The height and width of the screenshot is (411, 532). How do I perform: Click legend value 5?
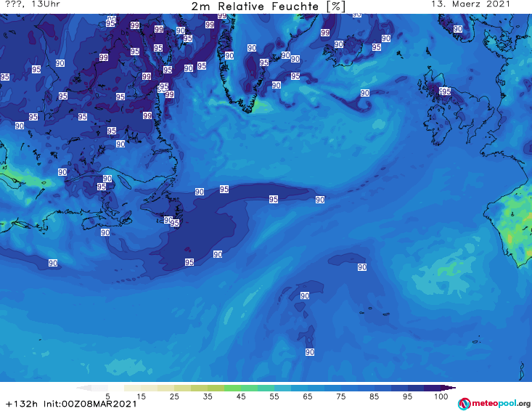[x=107, y=396]
